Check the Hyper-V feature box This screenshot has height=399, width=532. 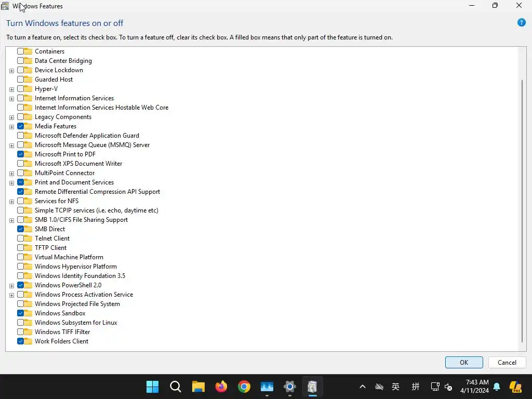click(20, 89)
